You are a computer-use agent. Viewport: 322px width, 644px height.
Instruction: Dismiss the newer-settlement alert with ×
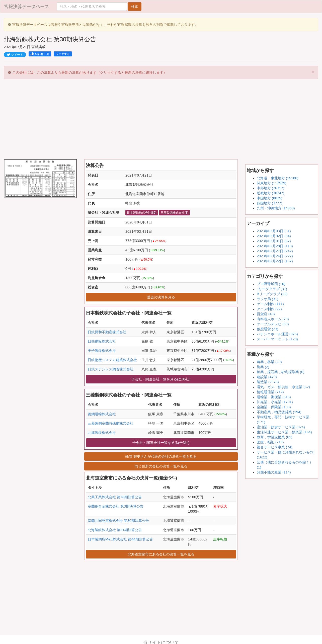click(313, 72)
